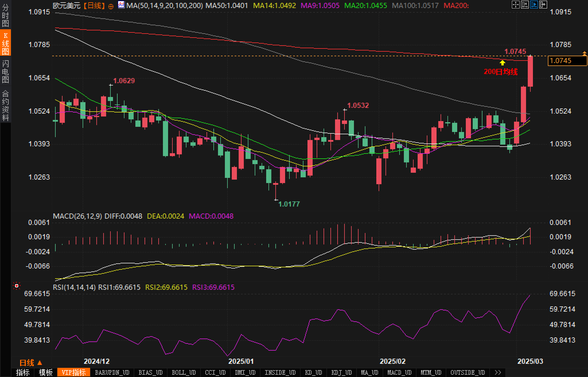This screenshot has height=377, width=588.
Task: Click the orange circled-plus icon beside 日线
Action: pos(111,6)
